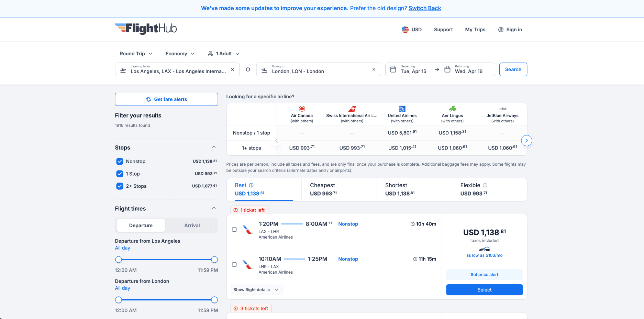644x319 pixels.
Task: Clear the Leaving from field
Action: tap(233, 69)
